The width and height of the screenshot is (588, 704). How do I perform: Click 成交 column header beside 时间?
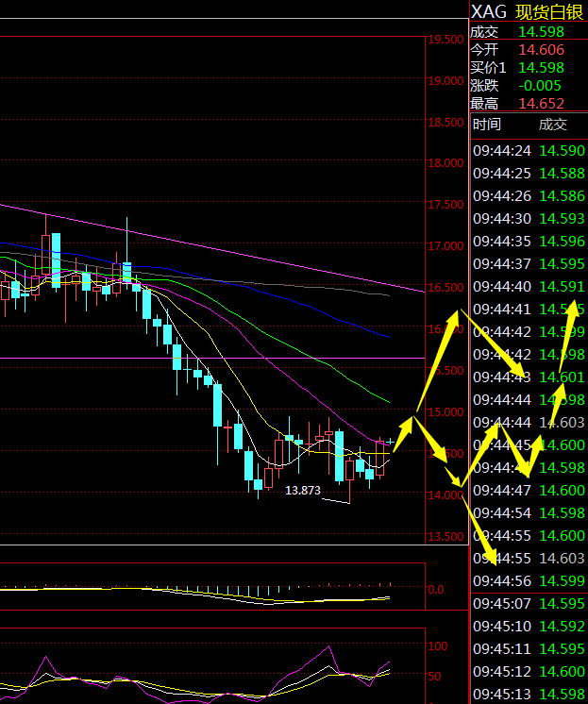(553, 125)
